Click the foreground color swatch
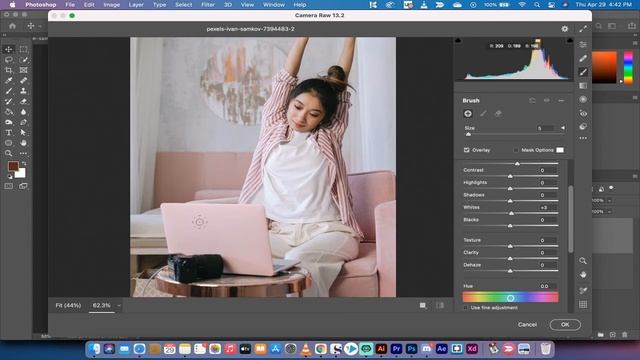Image resolution: width=640 pixels, height=360 pixels. 13,166
